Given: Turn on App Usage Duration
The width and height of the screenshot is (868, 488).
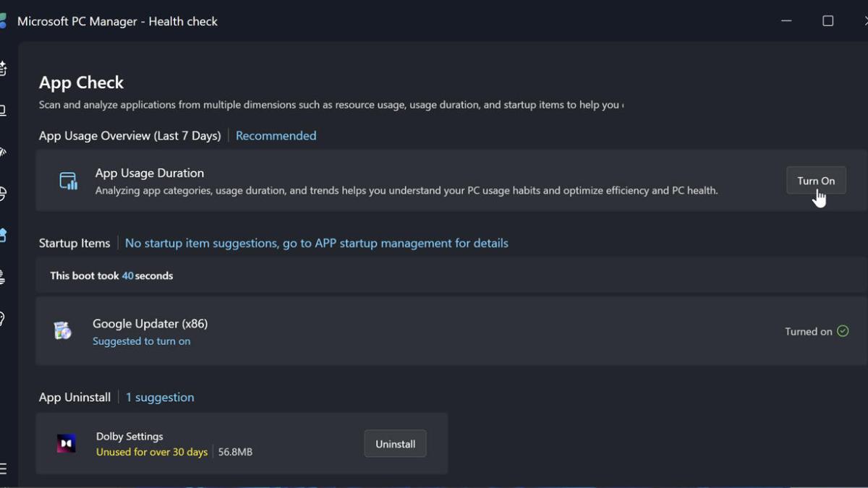Looking at the screenshot, I should pos(816,181).
